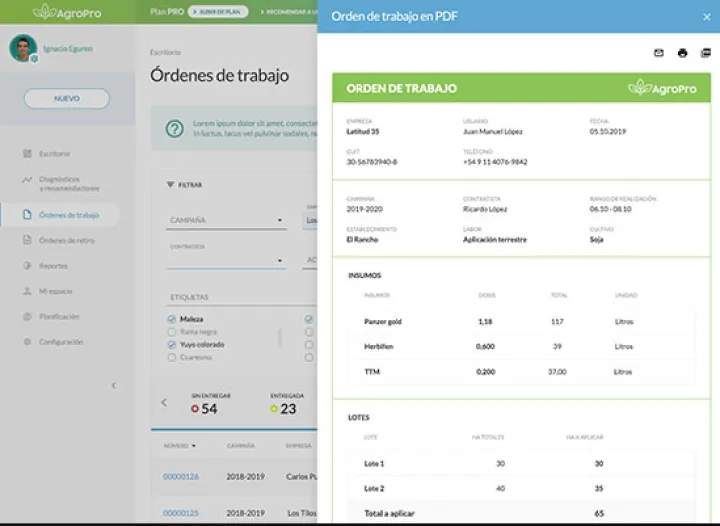Click the email icon in PDF panel
This screenshot has height=526, width=720.
(x=658, y=53)
